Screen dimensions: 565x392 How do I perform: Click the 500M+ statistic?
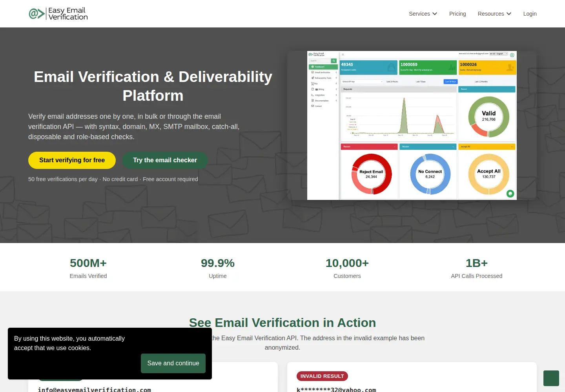pyautogui.click(x=88, y=263)
